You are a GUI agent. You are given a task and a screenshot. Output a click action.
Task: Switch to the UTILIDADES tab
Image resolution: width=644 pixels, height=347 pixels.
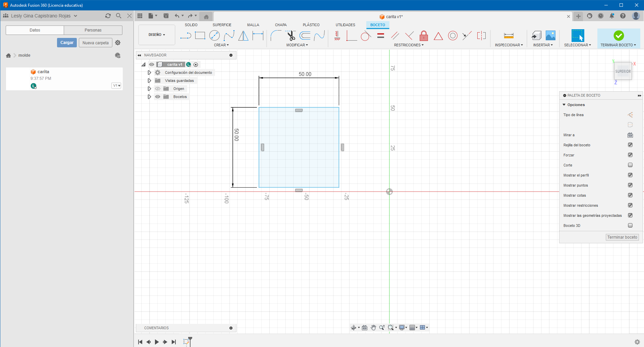(345, 25)
